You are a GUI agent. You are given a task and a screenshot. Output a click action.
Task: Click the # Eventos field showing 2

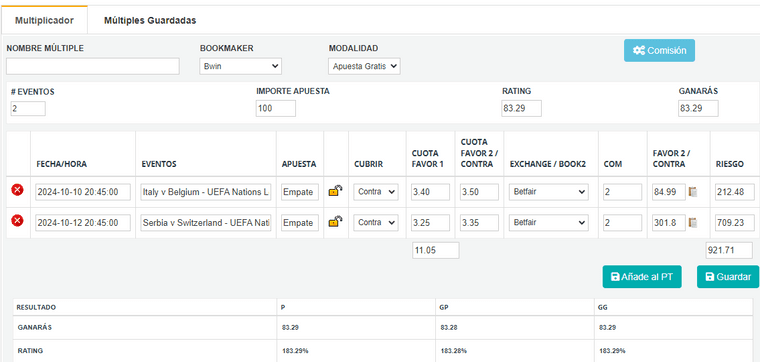[x=28, y=109]
